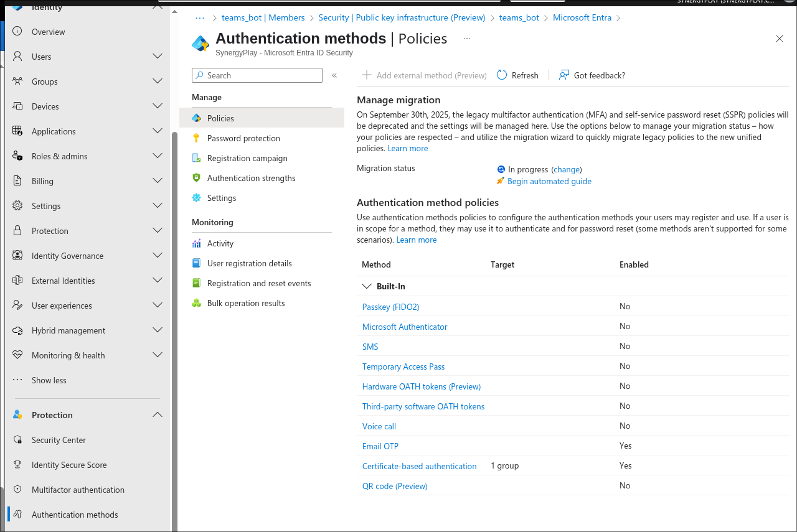Click inside the Search input field
This screenshot has width=797, height=532.
(x=257, y=75)
